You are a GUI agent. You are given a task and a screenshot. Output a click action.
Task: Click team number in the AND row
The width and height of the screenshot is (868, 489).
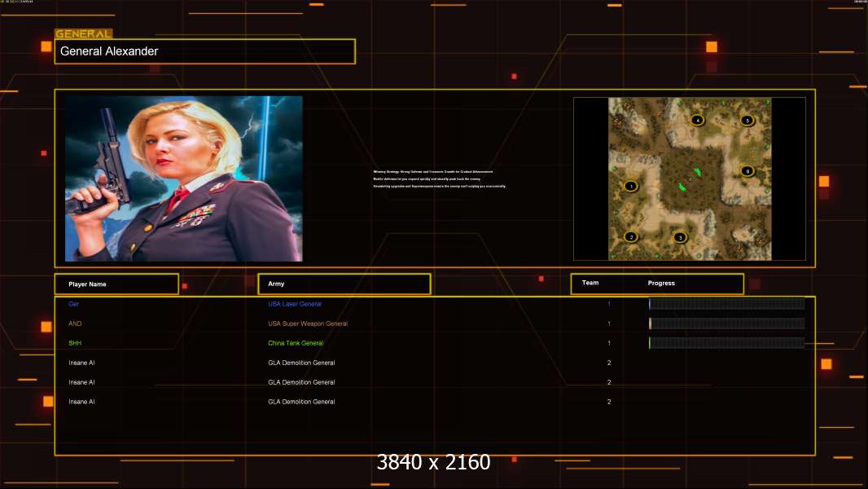(609, 324)
